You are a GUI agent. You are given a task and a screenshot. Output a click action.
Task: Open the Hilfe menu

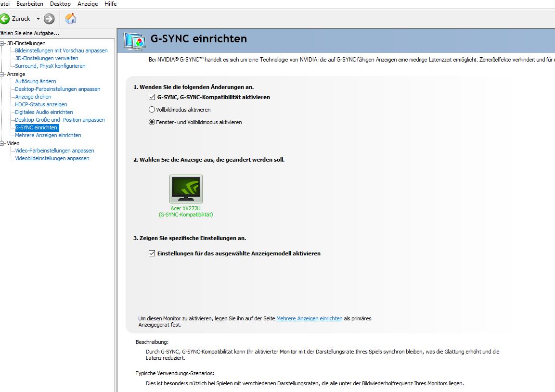[110, 4]
